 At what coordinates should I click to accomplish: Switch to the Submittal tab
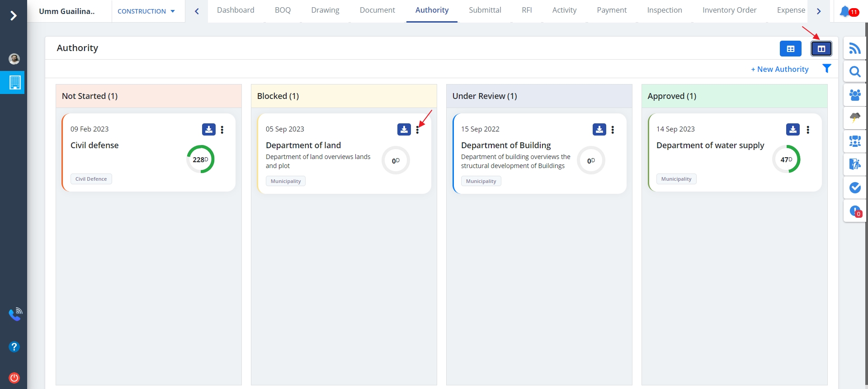click(485, 10)
